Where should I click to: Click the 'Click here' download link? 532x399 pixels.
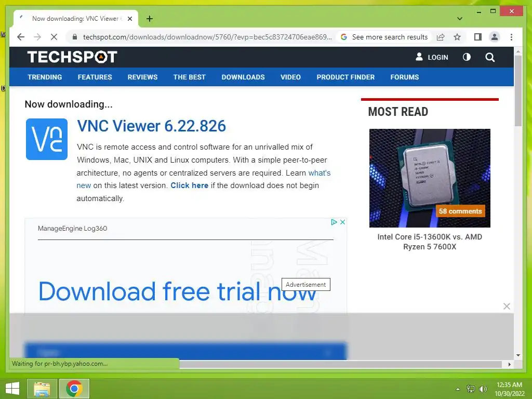[x=189, y=185]
